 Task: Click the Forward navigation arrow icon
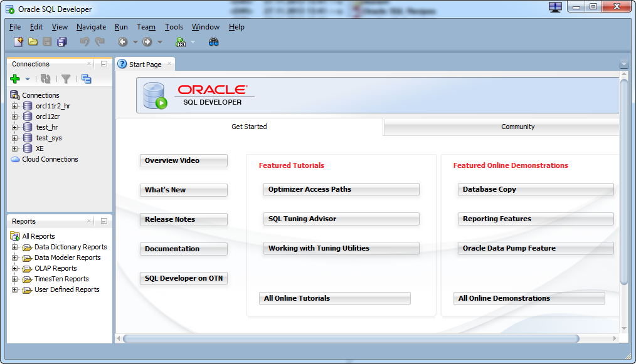tap(147, 42)
